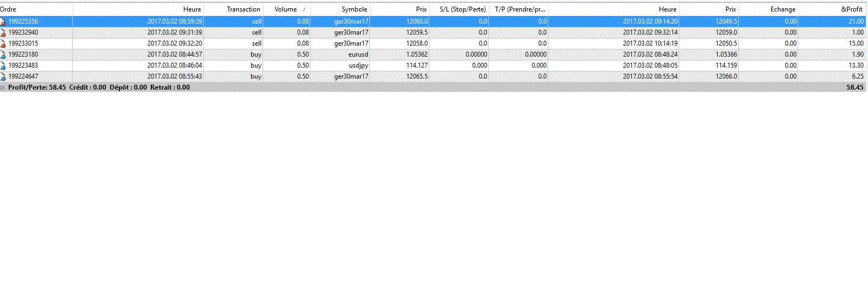Sort by the Volume column header
Viewport: 868px width, 297px height.
tap(287, 9)
